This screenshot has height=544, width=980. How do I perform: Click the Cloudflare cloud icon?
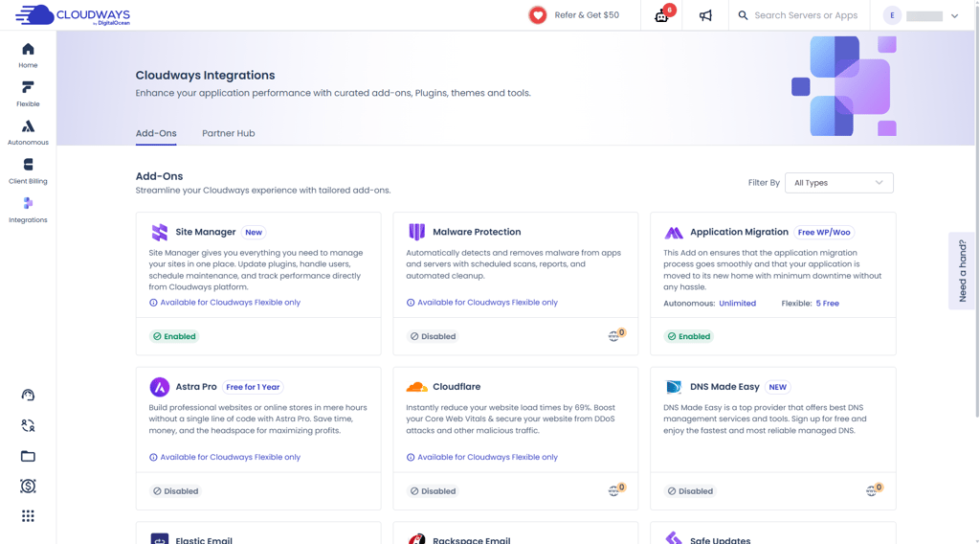click(x=417, y=387)
